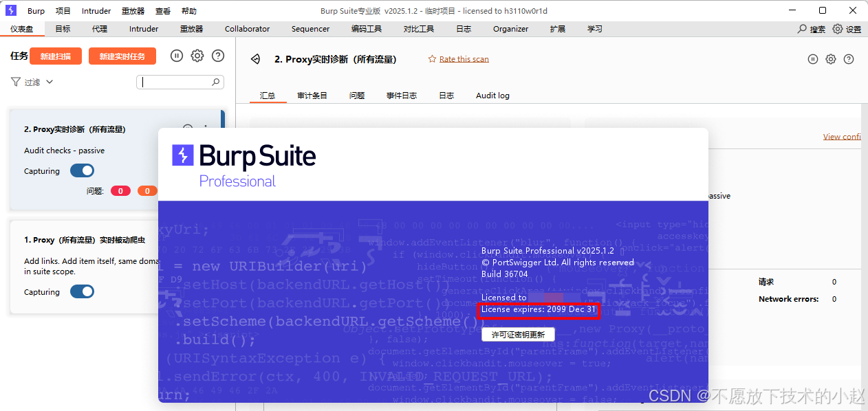Click License expires: 2099 Dec 31 text
The width and height of the screenshot is (868, 411).
point(539,309)
